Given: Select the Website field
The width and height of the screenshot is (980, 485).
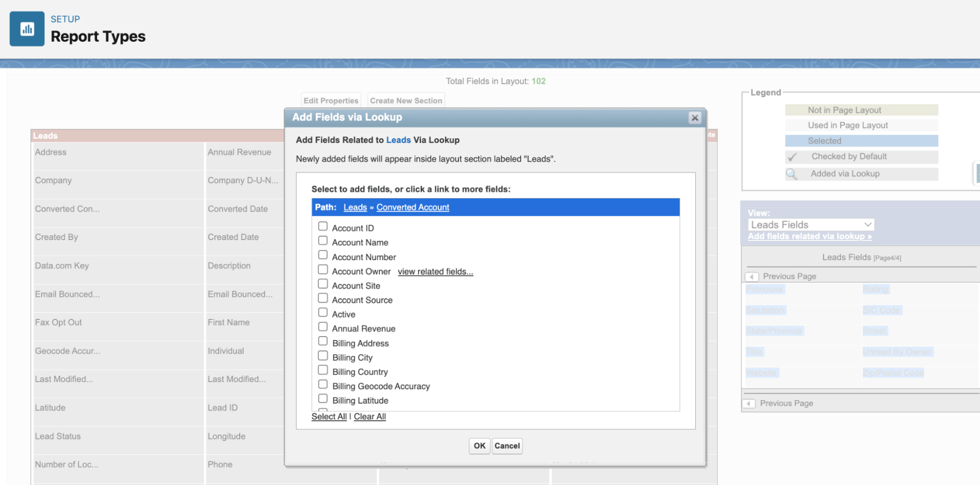Looking at the screenshot, I should (x=761, y=373).
